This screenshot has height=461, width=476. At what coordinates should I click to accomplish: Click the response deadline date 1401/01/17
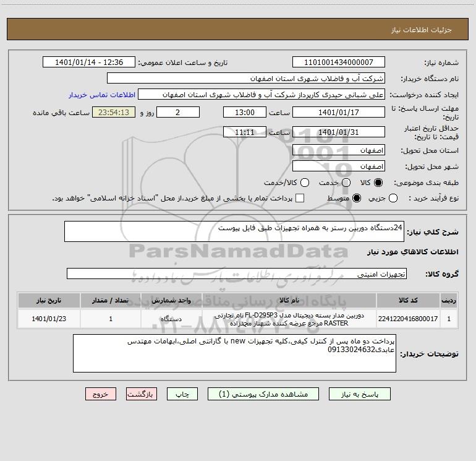[x=339, y=112]
